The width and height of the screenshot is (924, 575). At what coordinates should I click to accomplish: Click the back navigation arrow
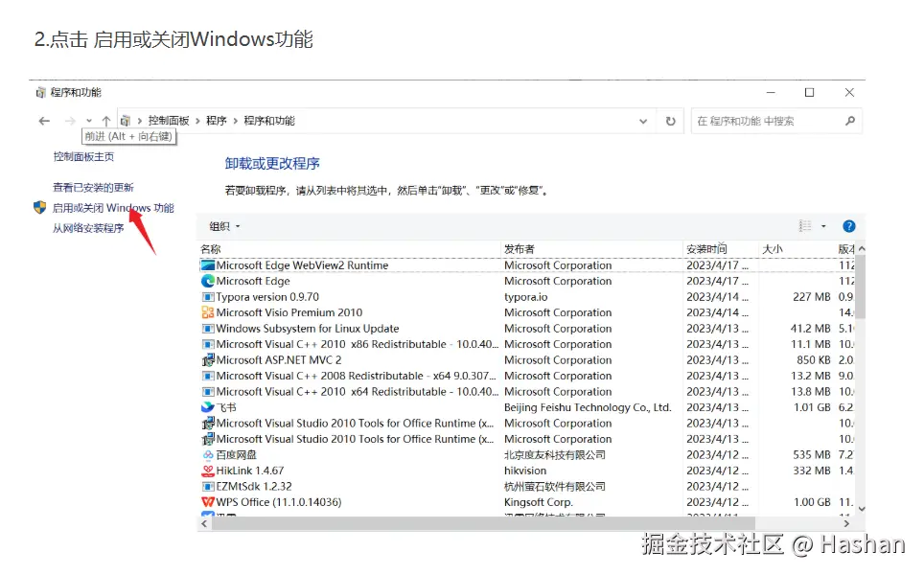click(44, 121)
